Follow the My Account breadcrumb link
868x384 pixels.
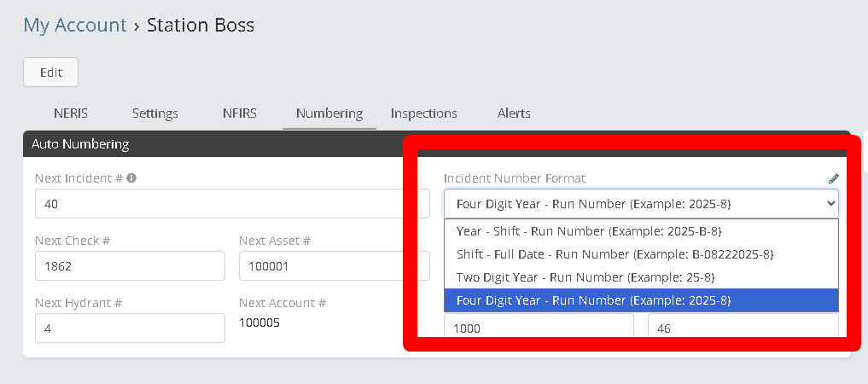coord(75,26)
